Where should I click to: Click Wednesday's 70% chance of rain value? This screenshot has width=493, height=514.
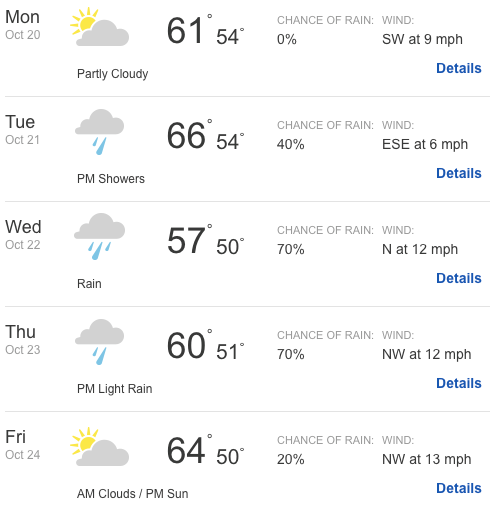291,249
